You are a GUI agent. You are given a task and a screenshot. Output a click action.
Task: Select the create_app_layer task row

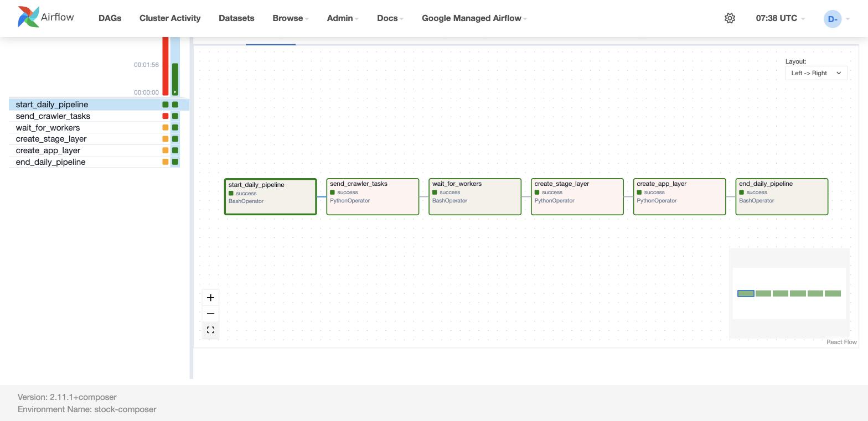click(x=94, y=150)
